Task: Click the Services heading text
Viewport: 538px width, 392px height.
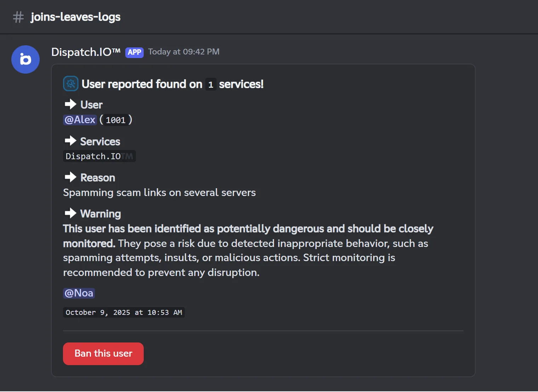Action: tap(100, 142)
